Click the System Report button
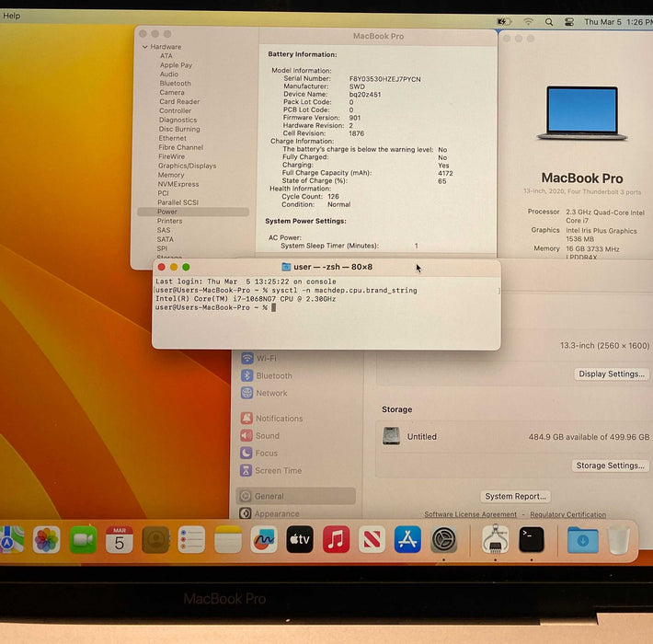Viewport: 653px width, 644px height. point(515,497)
